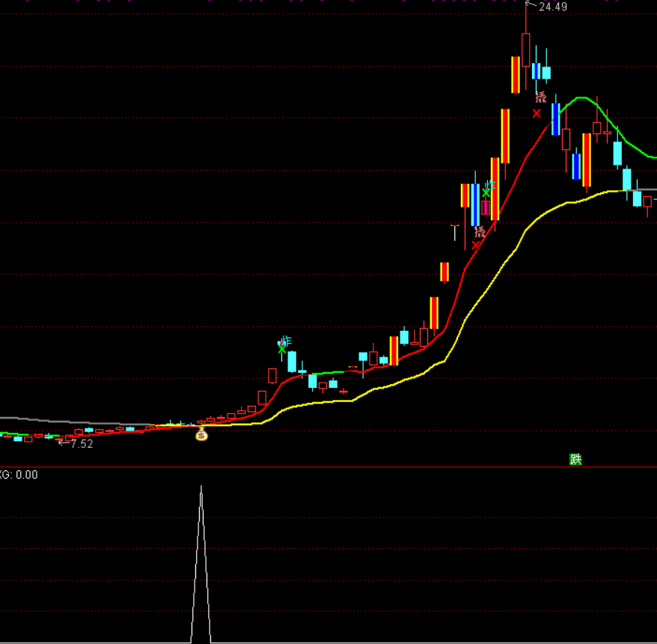Click the 撬 marker under the blue-cyan candle
This screenshot has width=657, height=644.
pyautogui.click(x=480, y=231)
